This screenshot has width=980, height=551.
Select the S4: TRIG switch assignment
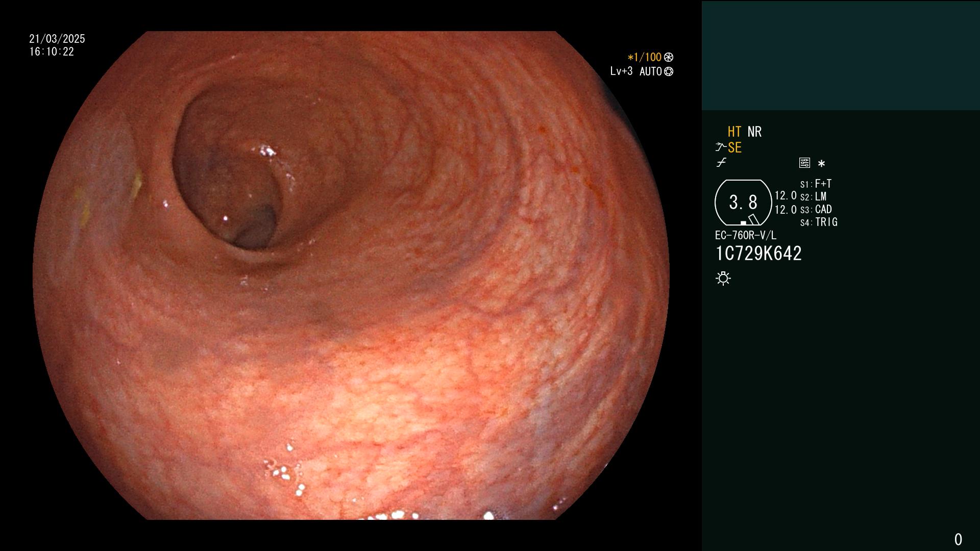click(x=819, y=222)
